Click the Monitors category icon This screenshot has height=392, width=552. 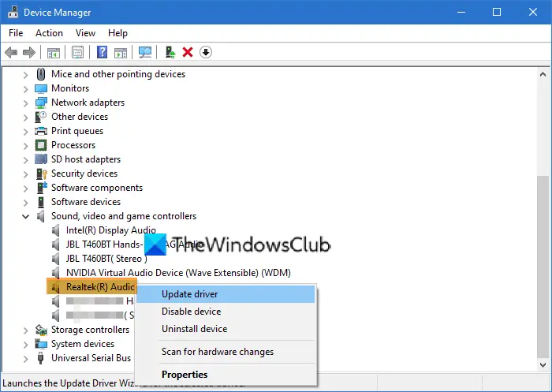41,88
